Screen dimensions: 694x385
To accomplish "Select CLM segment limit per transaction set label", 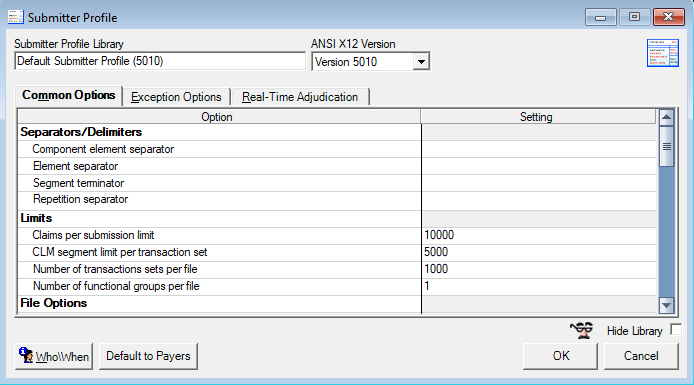I will 120,252.
